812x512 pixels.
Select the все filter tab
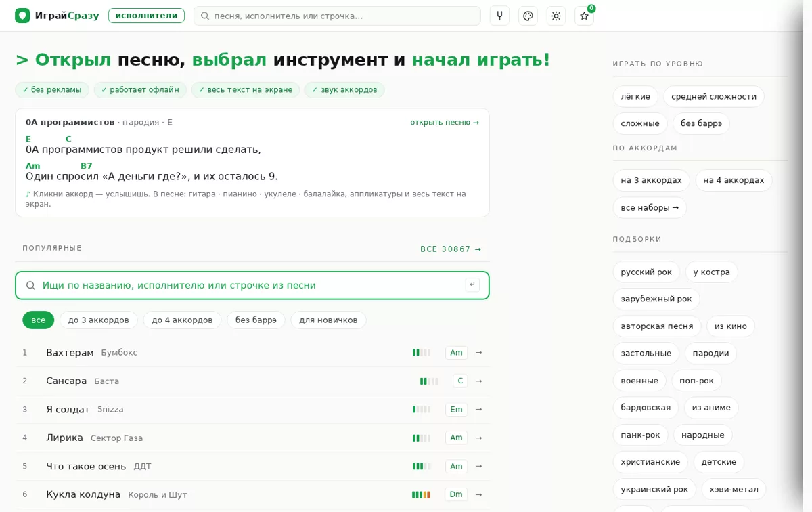click(x=39, y=320)
